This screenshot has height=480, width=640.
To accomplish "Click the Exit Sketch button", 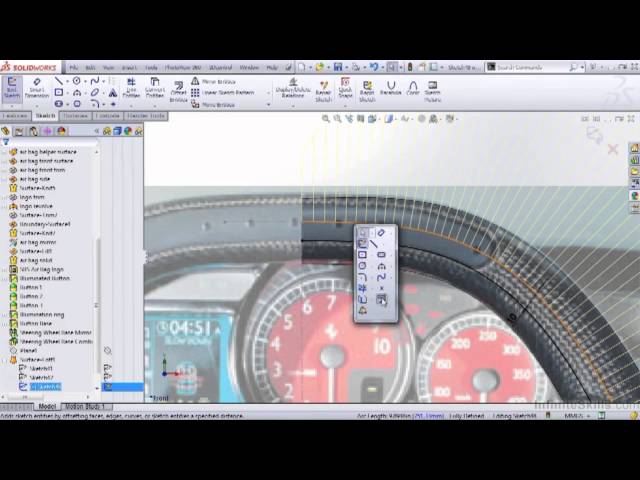I will point(12,88).
